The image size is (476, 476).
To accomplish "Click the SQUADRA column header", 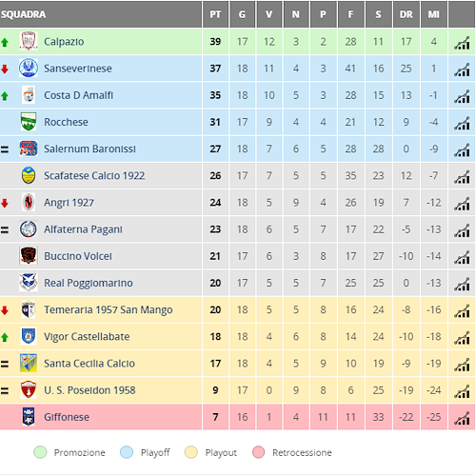I will coord(23,14).
